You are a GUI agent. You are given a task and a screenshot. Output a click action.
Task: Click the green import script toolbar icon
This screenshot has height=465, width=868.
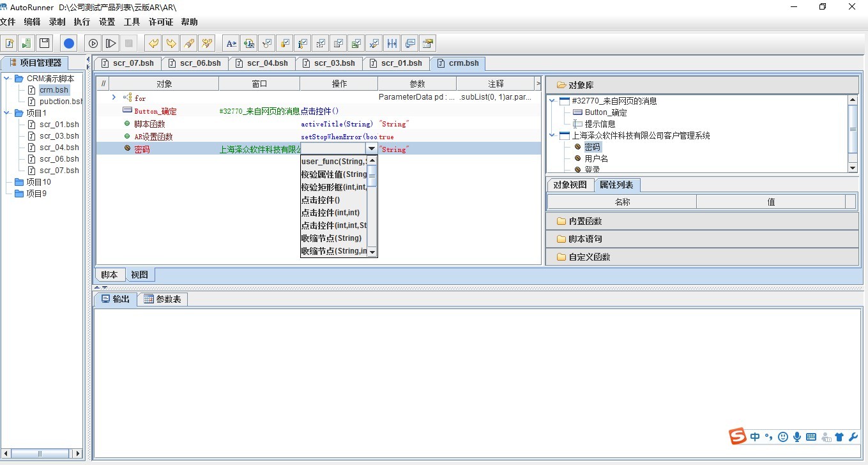coord(26,43)
